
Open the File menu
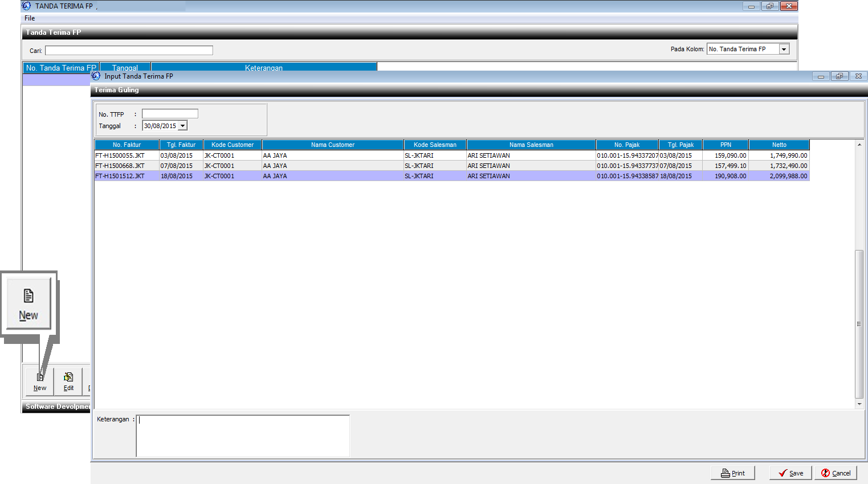click(x=30, y=18)
